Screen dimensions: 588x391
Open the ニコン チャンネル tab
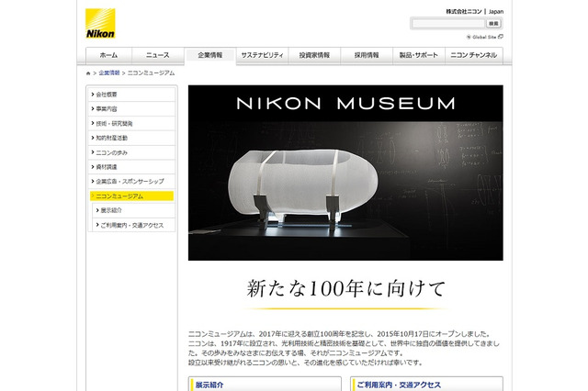click(474, 55)
